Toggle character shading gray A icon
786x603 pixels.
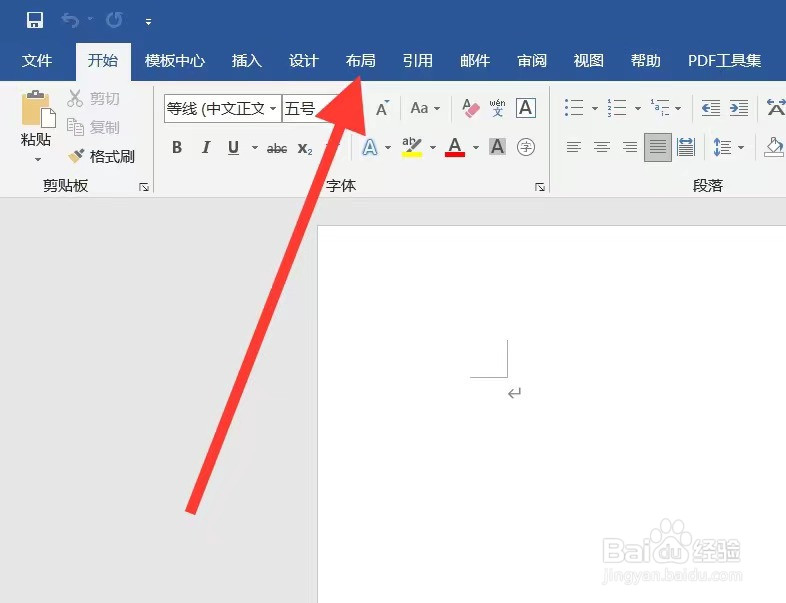click(497, 147)
